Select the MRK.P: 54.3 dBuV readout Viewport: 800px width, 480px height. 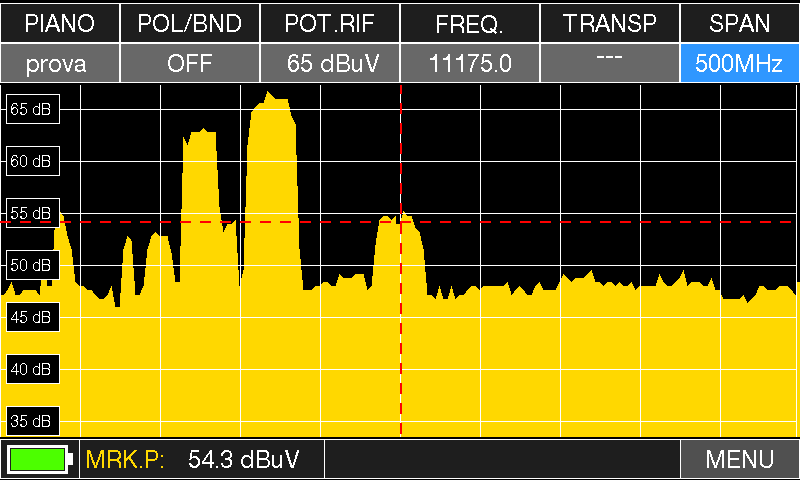coord(202,459)
